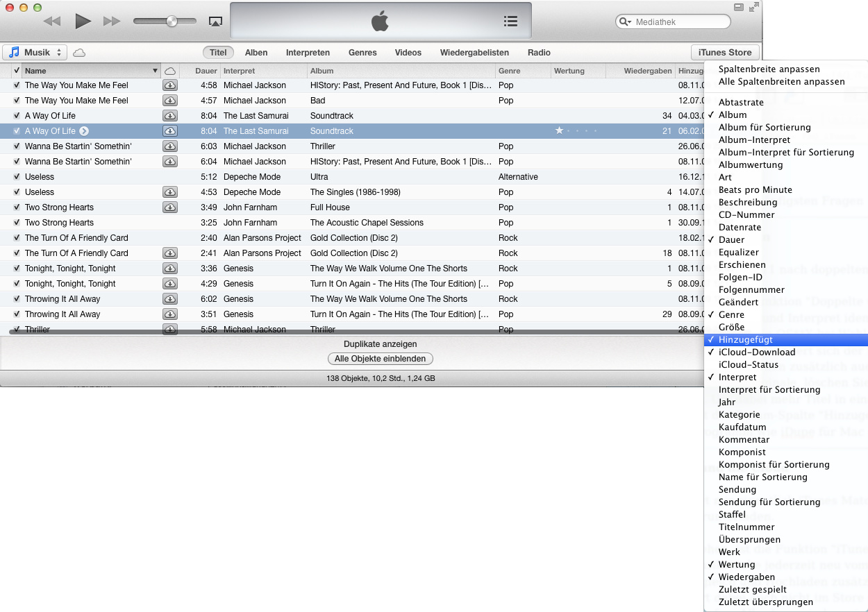This screenshot has width=868, height=612.
Task: Open the iTunes Store button
Action: pos(725,52)
